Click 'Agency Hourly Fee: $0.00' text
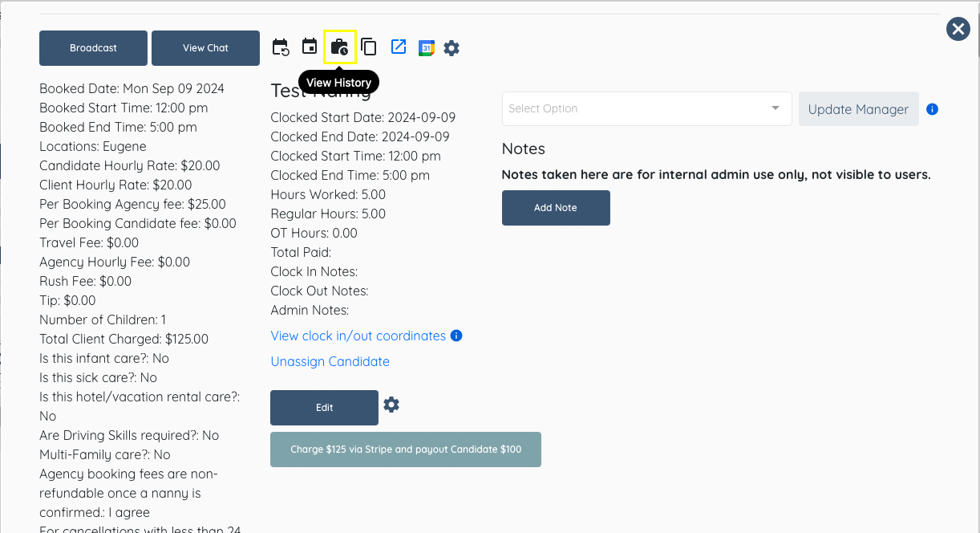The width and height of the screenshot is (980, 533). (x=115, y=262)
